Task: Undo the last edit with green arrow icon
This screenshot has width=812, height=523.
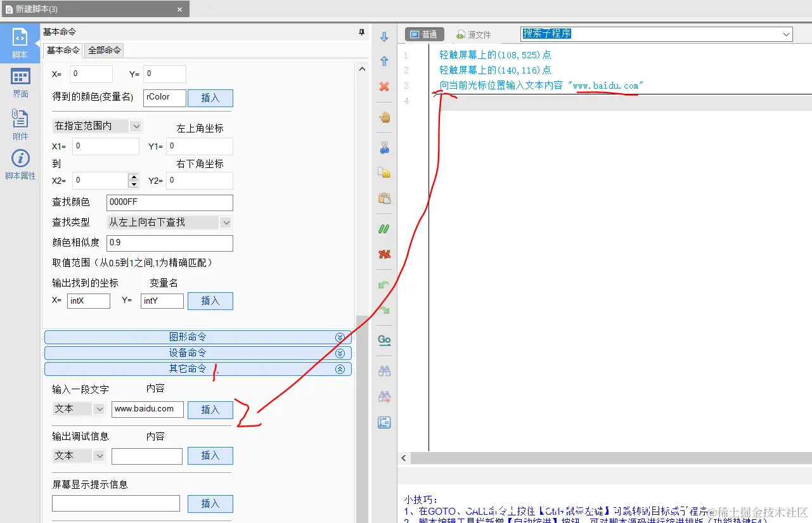Action: point(384,285)
